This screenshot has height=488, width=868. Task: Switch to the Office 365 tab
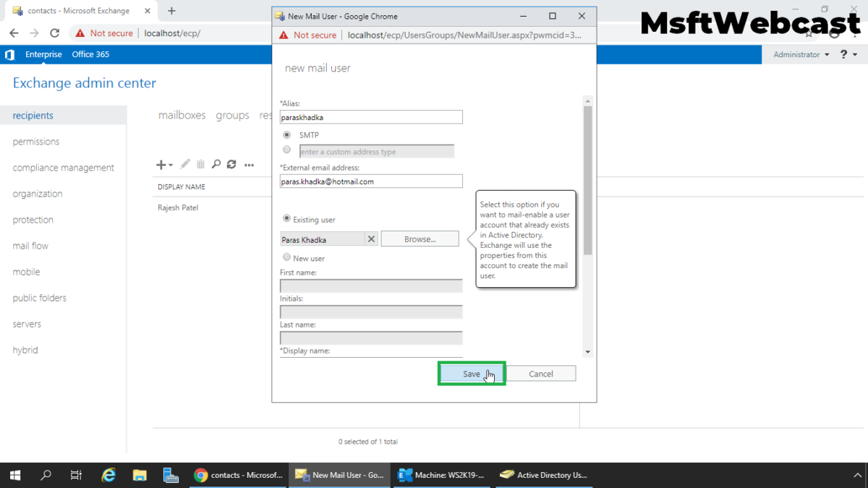90,54
